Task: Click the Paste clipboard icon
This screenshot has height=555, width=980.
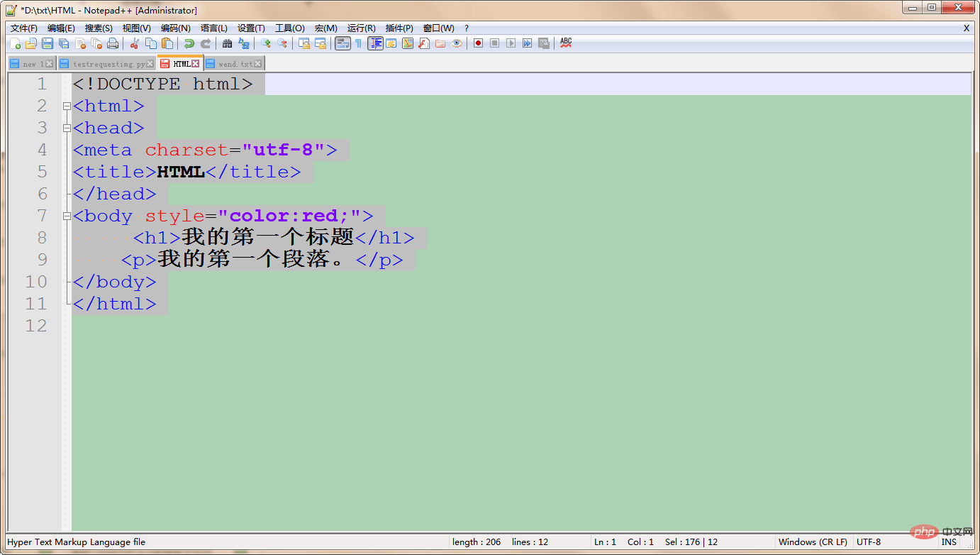Action: [x=167, y=43]
